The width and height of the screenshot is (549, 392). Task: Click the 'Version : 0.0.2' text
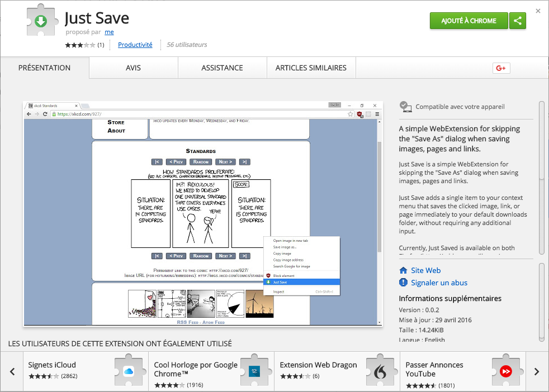(419, 310)
